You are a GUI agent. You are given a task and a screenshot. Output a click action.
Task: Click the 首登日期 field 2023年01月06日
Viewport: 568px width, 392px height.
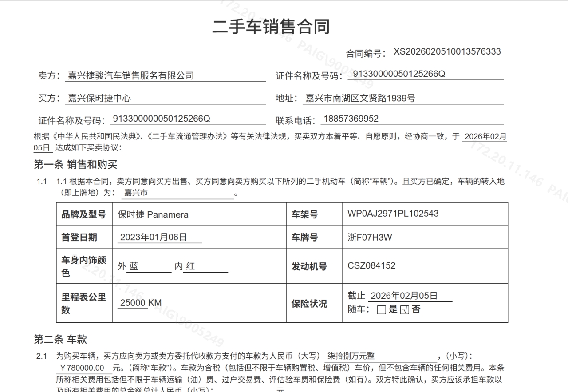point(160,237)
